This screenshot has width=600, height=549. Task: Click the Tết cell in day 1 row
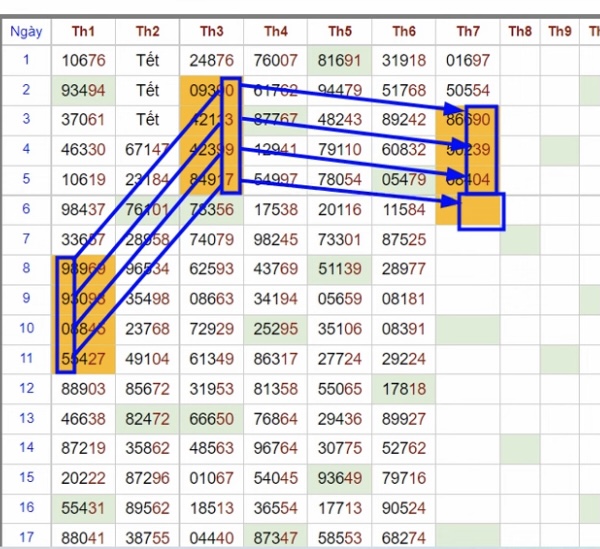coord(147,60)
